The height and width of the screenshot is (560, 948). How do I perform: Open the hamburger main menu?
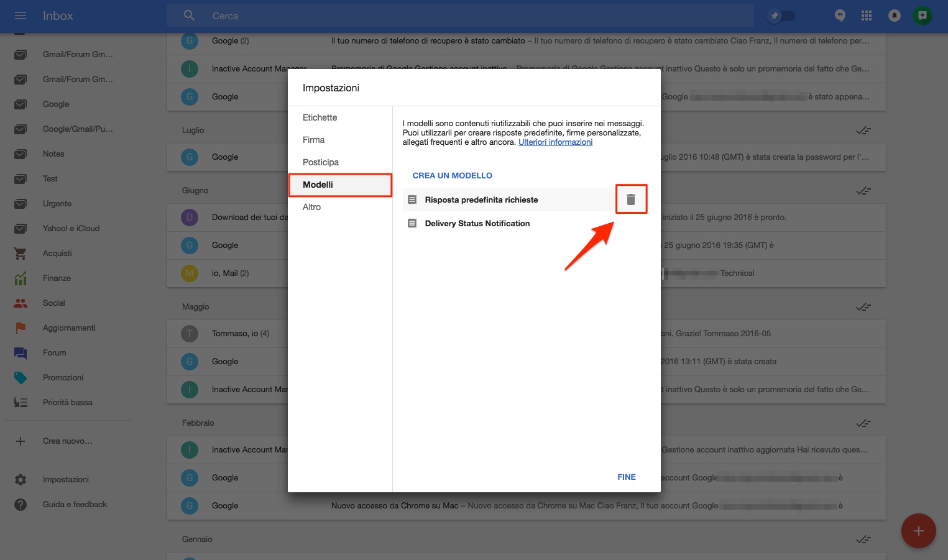coord(21,16)
